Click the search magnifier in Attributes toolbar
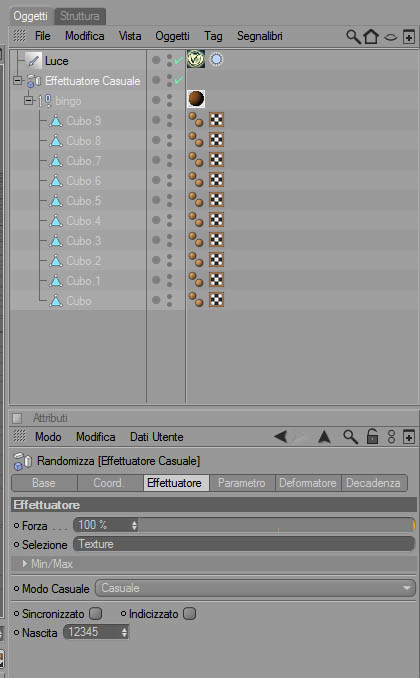The image size is (420, 678). [350, 437]
